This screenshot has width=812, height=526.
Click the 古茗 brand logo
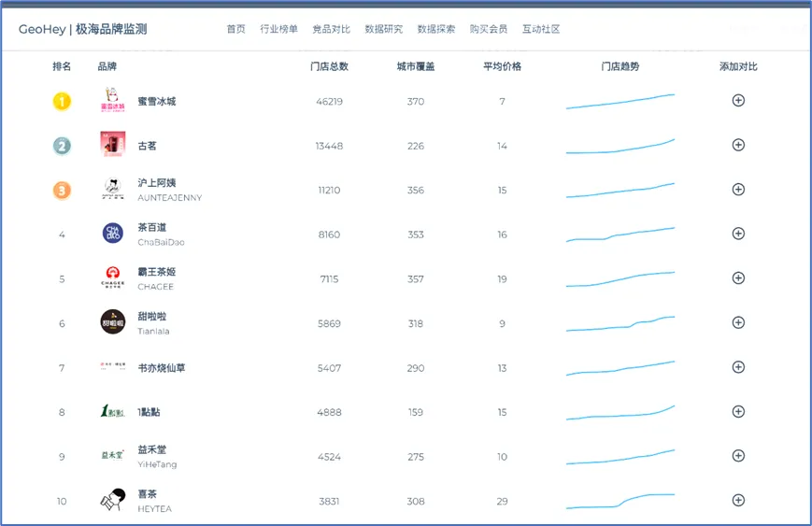(112, 144)
